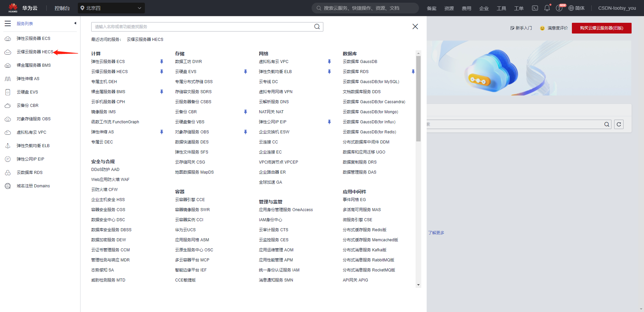Open the 备案 header menu

point(432,8)
